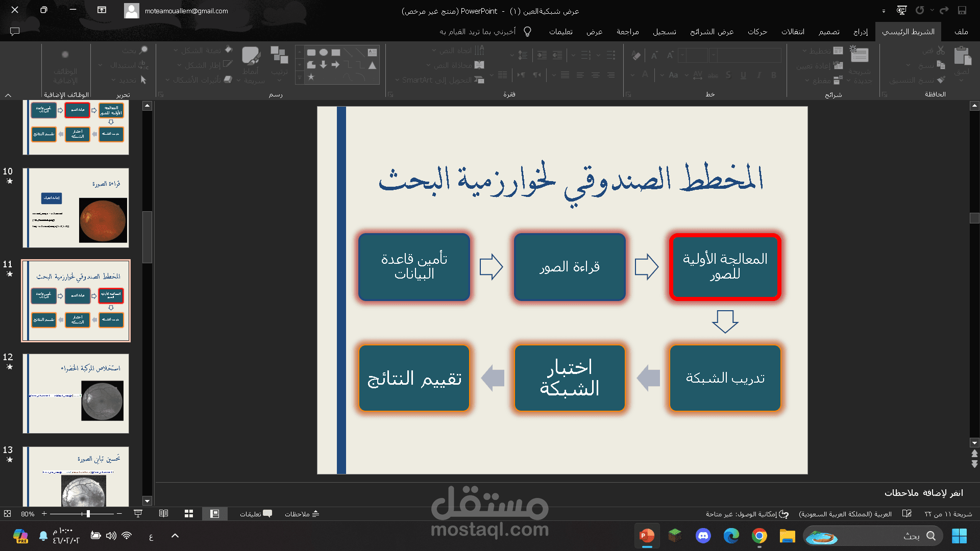Open the Section (مقطع) dropdown
Image resolution: width=980 pixels, height=551 pixels.
tap(823, 80)
